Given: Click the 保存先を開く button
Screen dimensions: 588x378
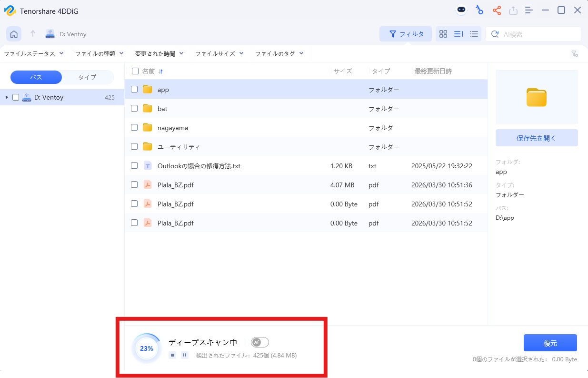Looking at the screenshot, I should coord(537,138).
